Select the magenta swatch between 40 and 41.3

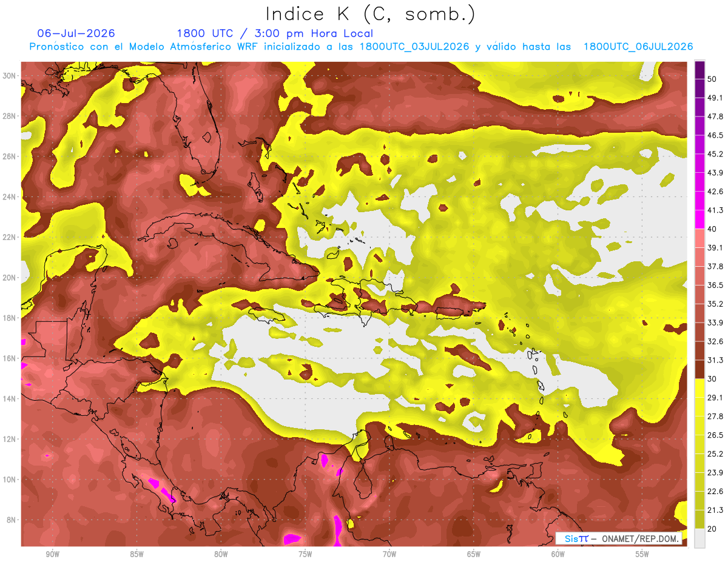coord(699,219)
